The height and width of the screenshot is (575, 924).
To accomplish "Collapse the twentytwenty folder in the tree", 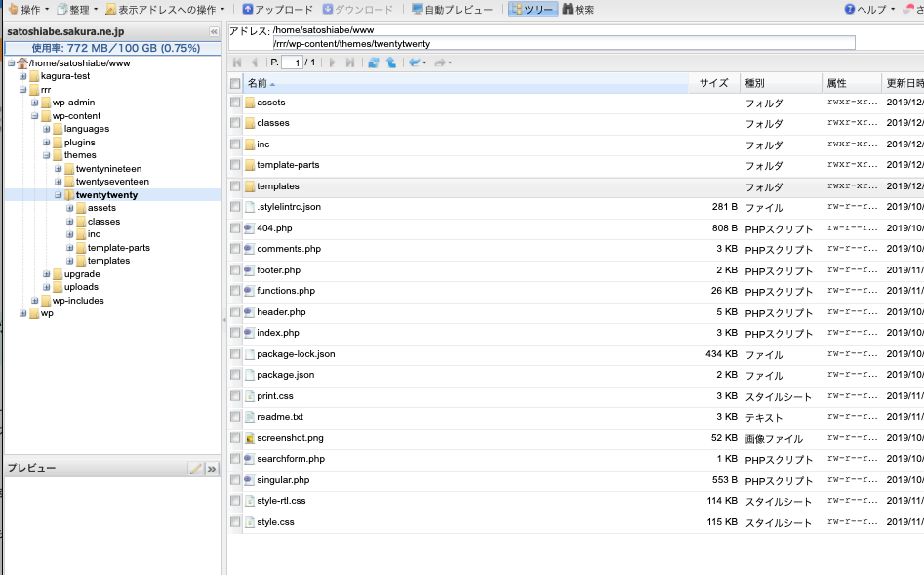I will point(58,195).
